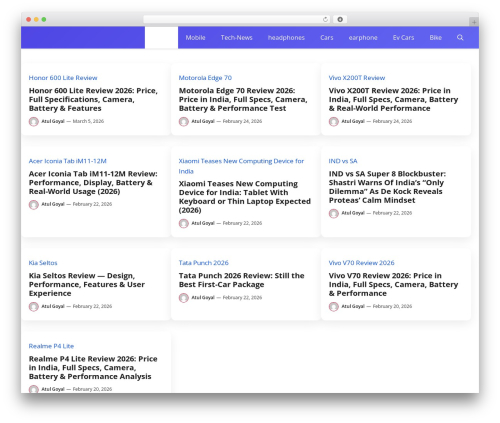Click Atul Goyal name on Honor 600 card
This screenshot has width=500, height=423.
[53, 121]
